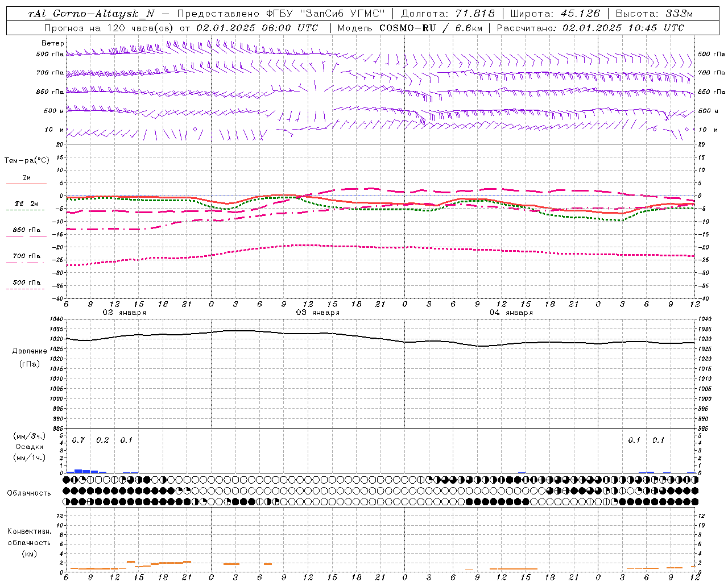Select the provider text ФГБУ "ЗапСиб УГМС"
This screenshot has width=728, height=582.
coord(325,14)
